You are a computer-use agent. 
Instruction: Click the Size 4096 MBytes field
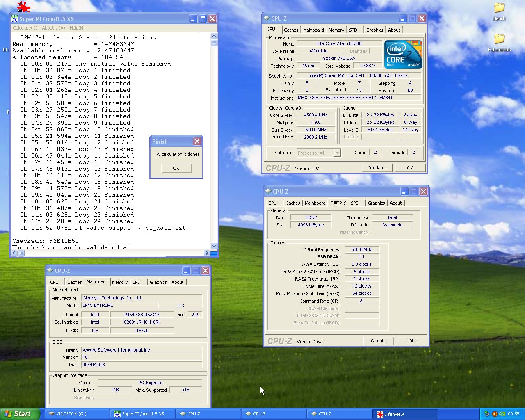tap(310, 225)
